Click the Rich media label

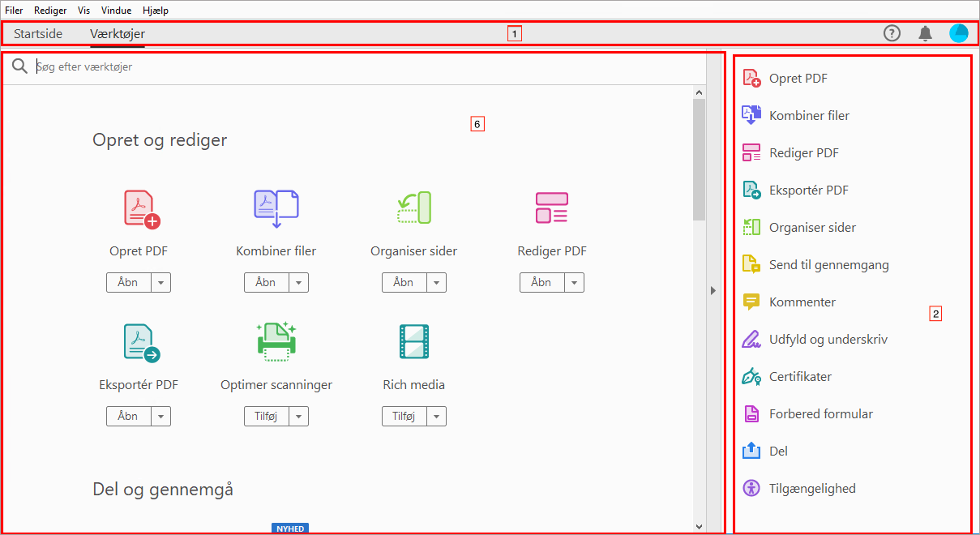(x=414, y=385)
